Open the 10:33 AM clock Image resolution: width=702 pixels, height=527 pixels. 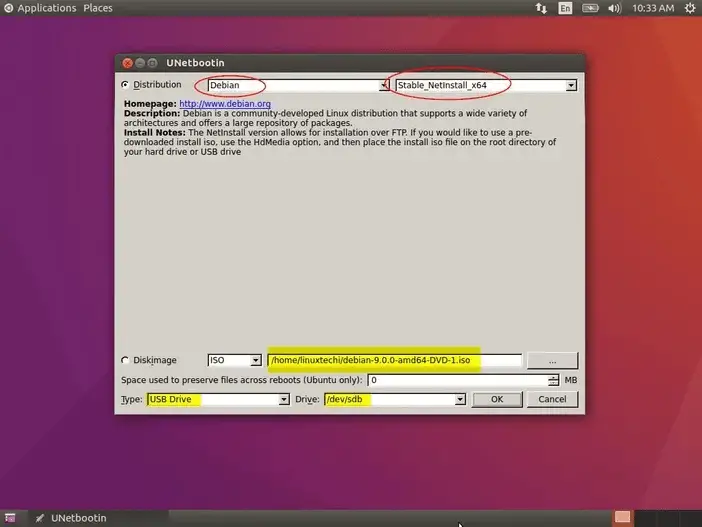tap(653, 8)
